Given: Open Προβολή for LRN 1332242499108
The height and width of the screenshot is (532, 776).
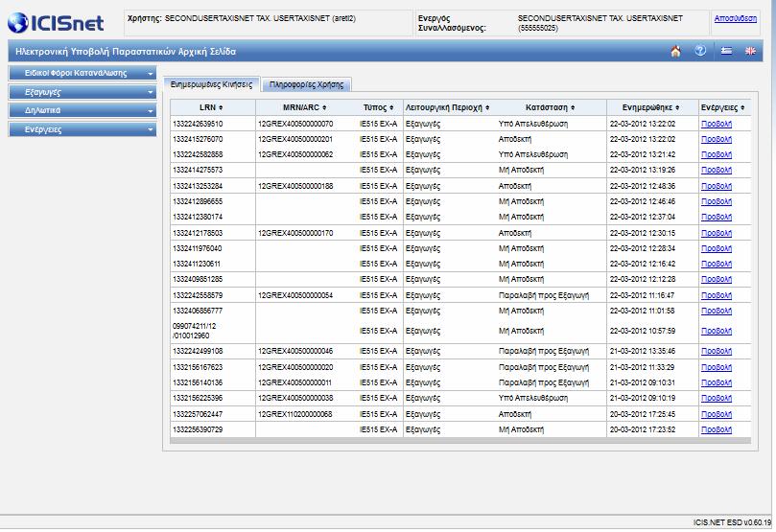Looking at the screenshot, I should tap(717, 352).
